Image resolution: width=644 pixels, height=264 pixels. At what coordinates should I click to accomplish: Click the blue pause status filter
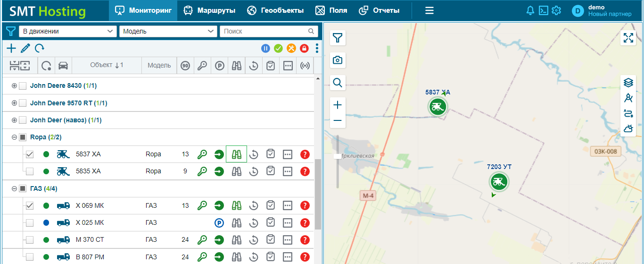266,48
